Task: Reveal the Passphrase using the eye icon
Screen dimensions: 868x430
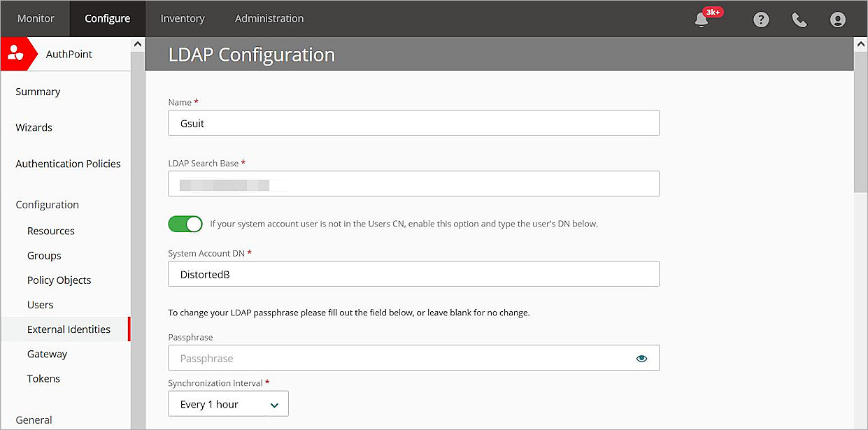Action: 641,358
